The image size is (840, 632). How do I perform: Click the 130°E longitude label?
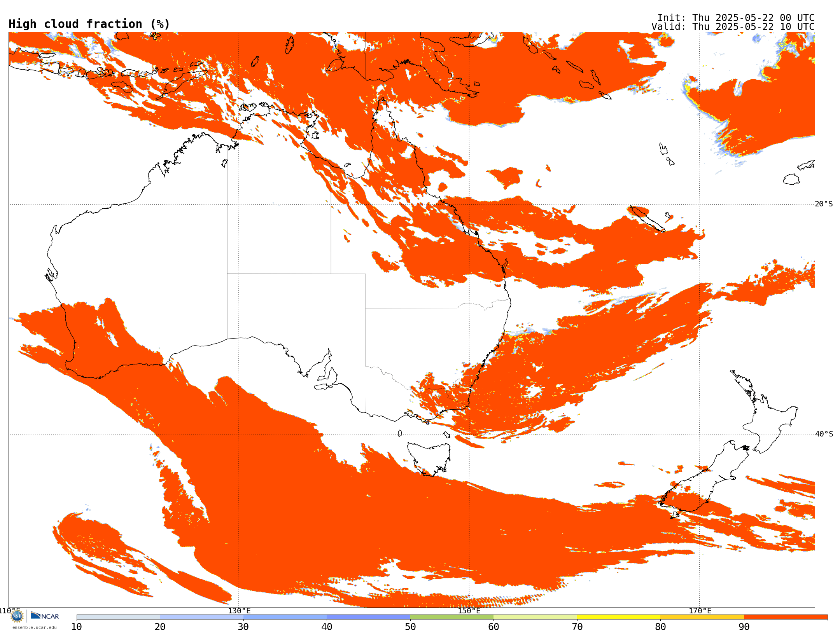[x=239, y=611]
